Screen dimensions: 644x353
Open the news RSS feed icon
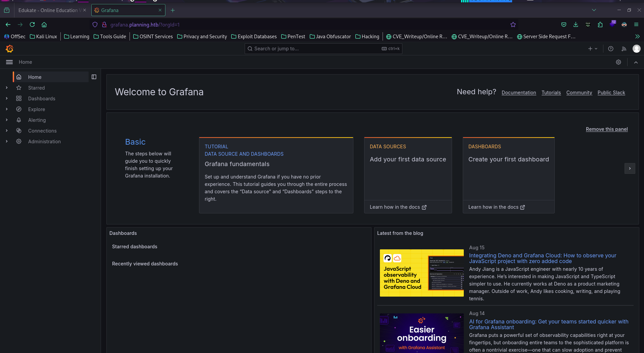tap(624, 49)
